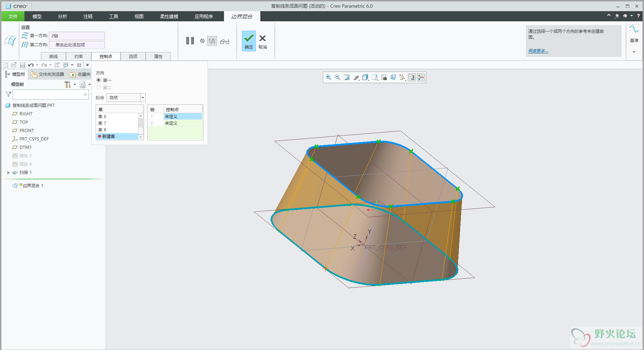Click the Save floppy disk icon
644x350 pixels.
tap(22, 65)
